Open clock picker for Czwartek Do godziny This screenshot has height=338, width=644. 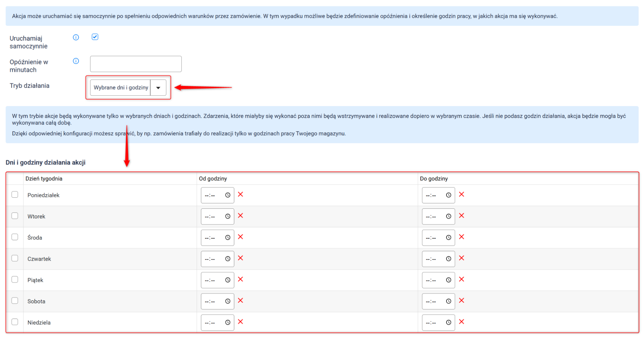point(448,259)
